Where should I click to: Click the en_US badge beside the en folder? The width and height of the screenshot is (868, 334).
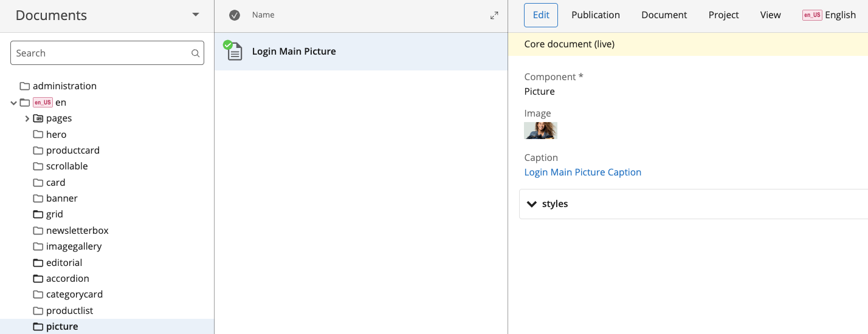click(43, 103)
